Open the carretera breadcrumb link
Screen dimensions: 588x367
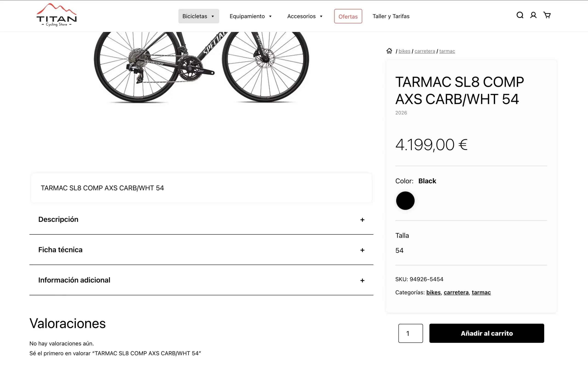click(x=425, y=51)
